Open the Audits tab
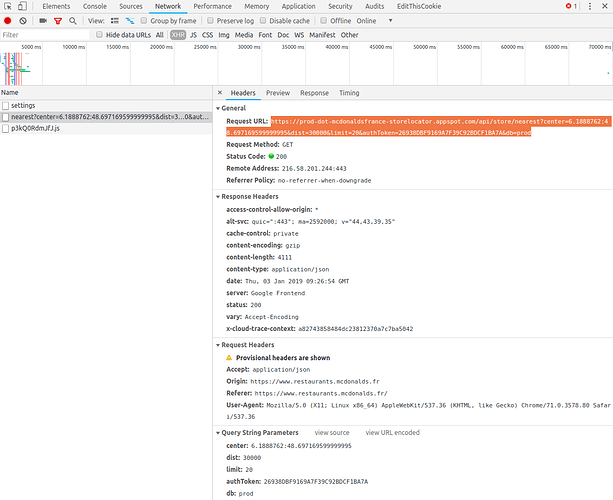The image size is (613, 500). [375, 6]
